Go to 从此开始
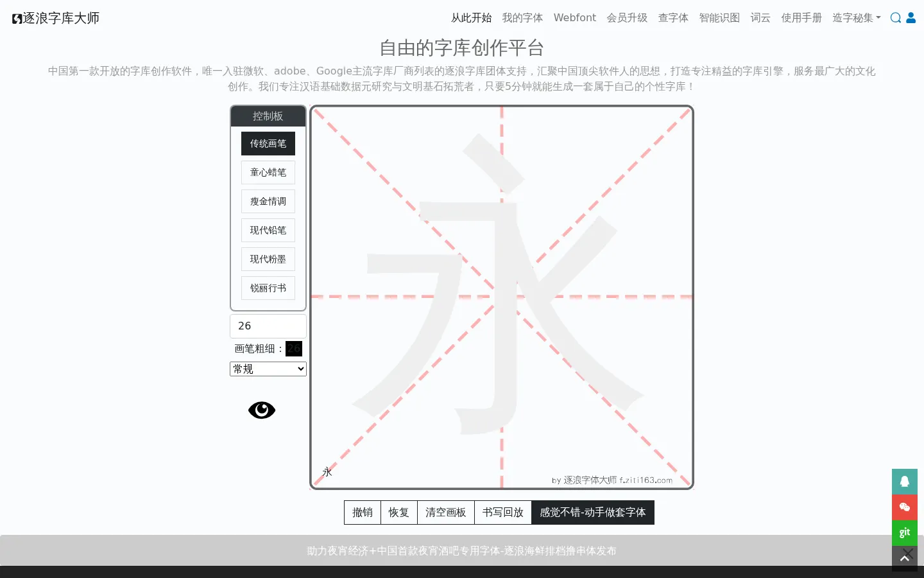 click(471, 18)
